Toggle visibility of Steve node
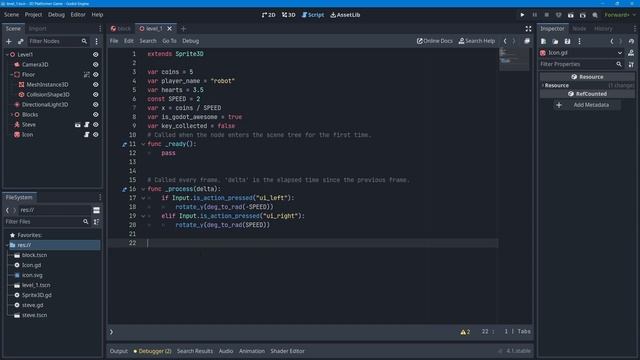This screenshot has height=360, width=640. (96, 124)
